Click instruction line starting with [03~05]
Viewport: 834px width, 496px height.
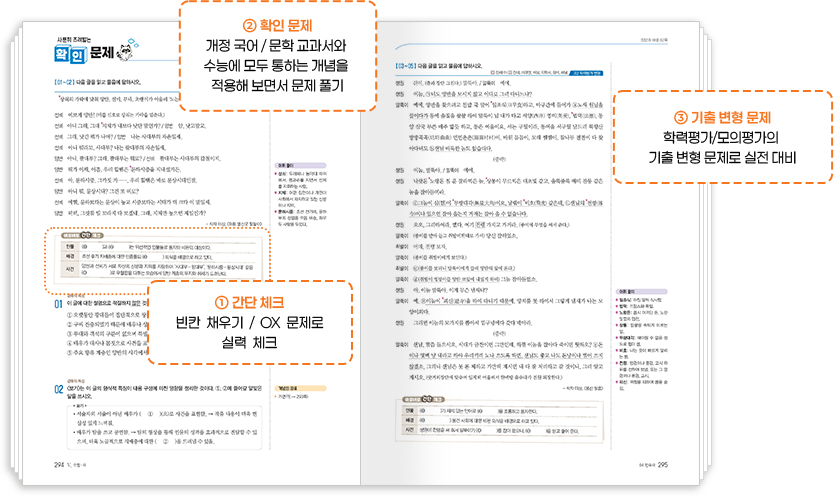tap(438, 66)
